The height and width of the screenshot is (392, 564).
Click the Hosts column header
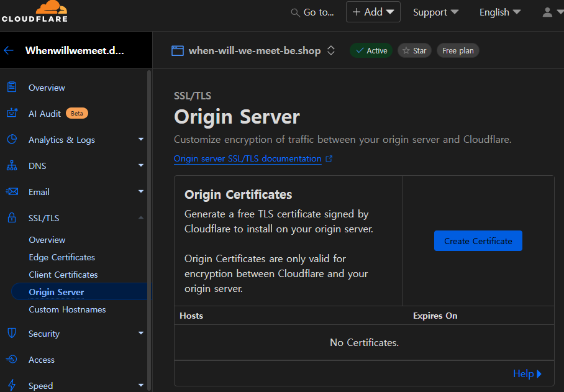pyautogui.click(x=191, y=316)
